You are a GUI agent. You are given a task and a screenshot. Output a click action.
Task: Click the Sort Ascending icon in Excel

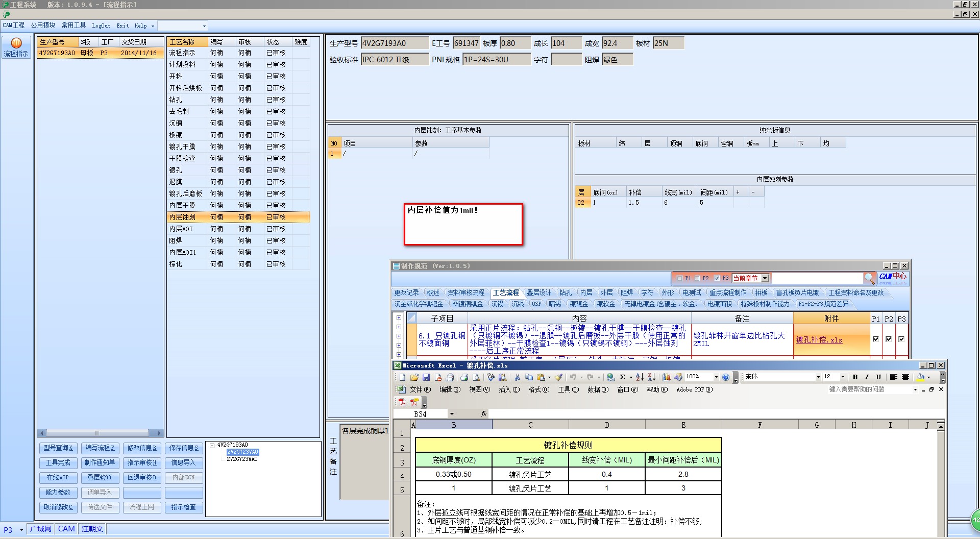point(640,377)
